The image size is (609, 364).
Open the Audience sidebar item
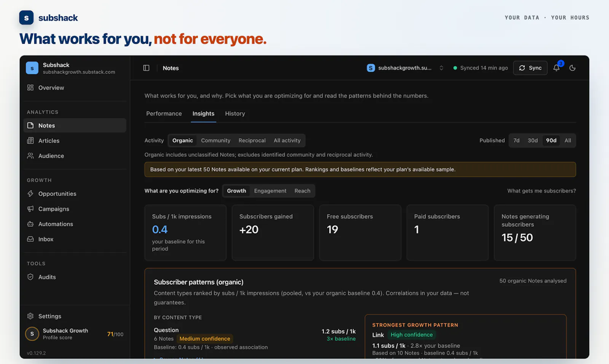click(75, 156)
